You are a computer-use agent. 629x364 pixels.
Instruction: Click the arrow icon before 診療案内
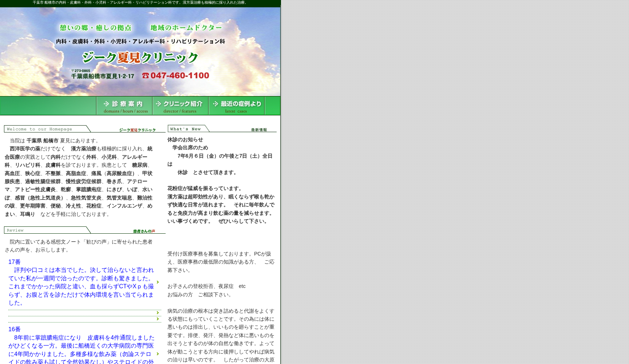[107, 104]
